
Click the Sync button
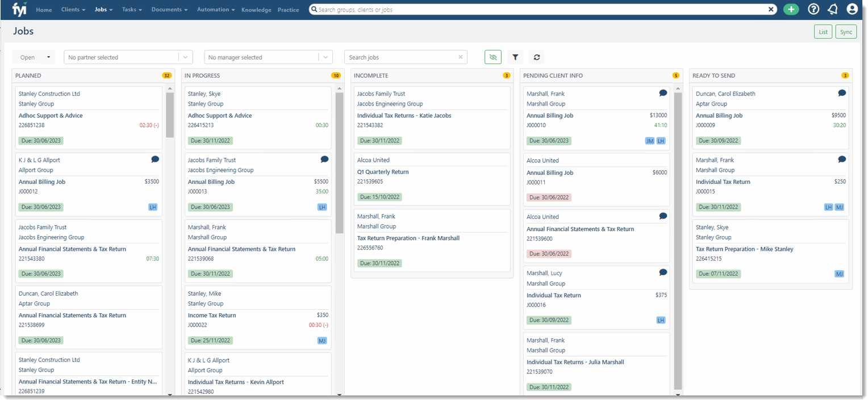coord(846,32)
